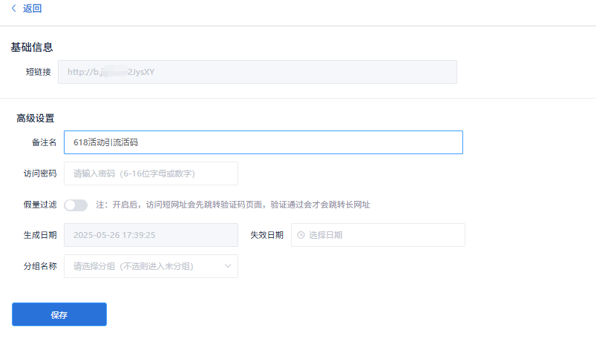This screenshot has width=596, height=364.
Task: Click the 基础信息 heading
Action: [x=32, y=47]
